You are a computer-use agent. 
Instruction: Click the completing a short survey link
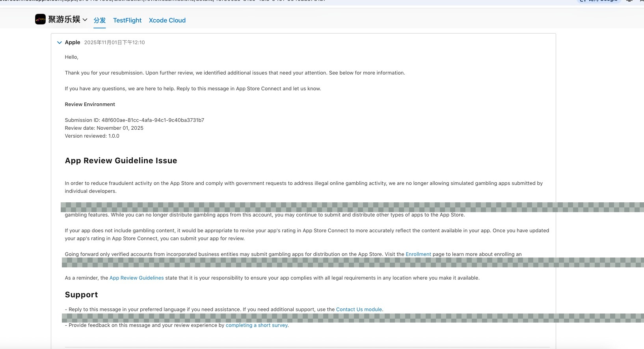257,325
